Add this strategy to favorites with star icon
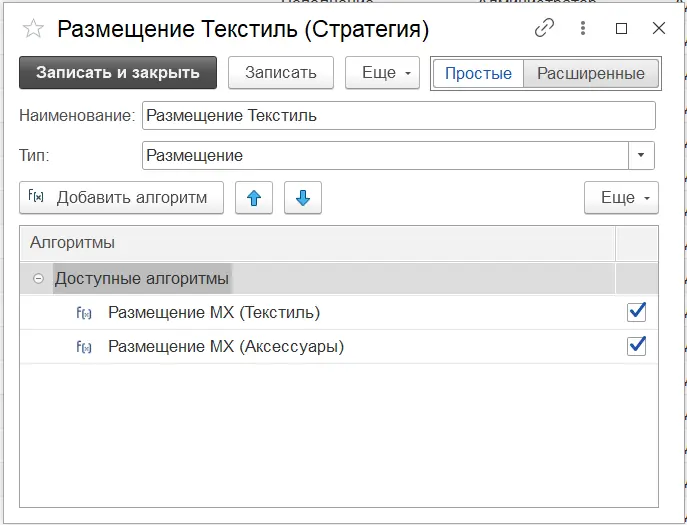The height and width of the screenshot is (525, 687). (33, 29)
